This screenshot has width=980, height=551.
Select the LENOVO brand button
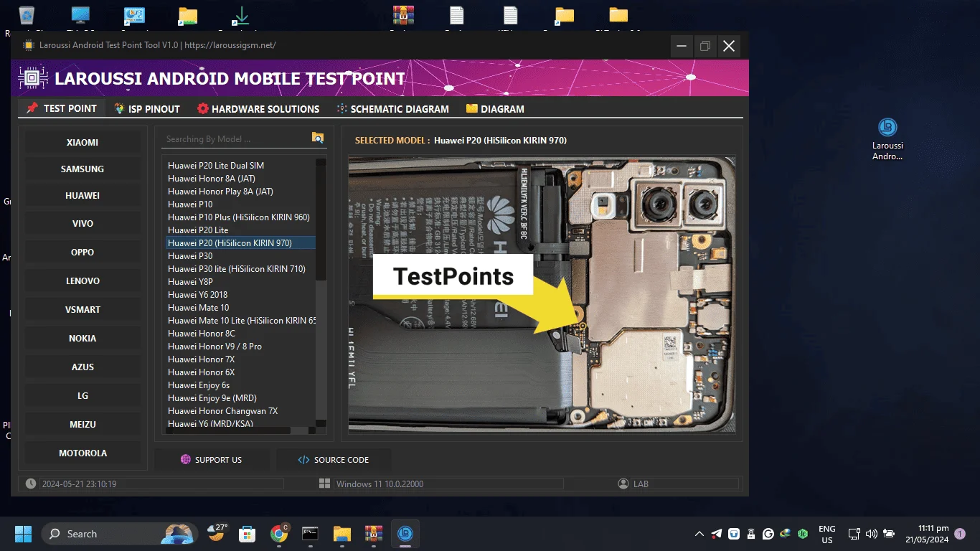coord(83,281)
